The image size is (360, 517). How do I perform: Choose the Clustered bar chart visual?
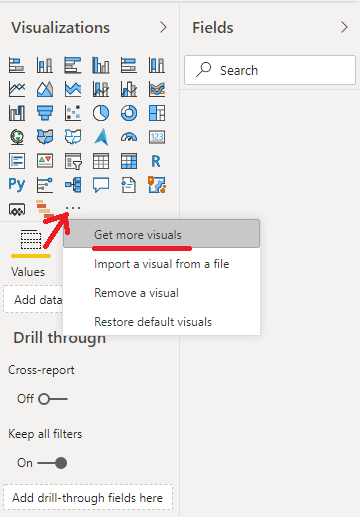(73, 65)
